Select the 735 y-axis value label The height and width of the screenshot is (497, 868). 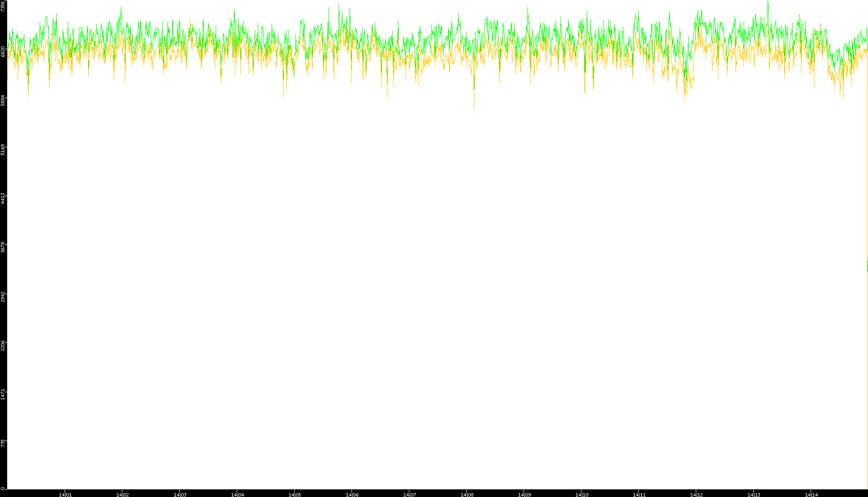point(3,442)
